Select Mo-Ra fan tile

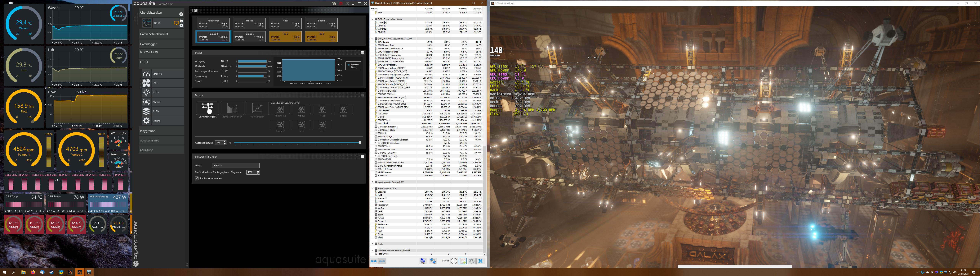pyautogui.click(x=249, y=24)
